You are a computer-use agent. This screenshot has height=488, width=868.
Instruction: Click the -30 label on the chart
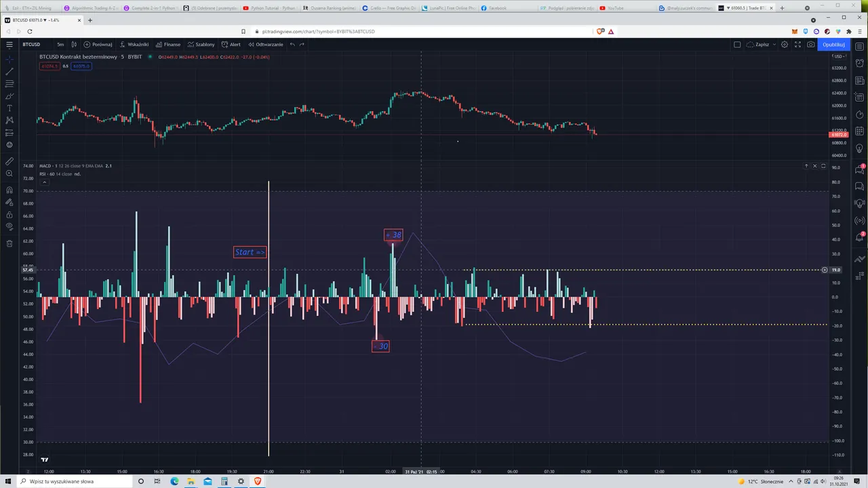pyautogui.click(x=380, y=346)
